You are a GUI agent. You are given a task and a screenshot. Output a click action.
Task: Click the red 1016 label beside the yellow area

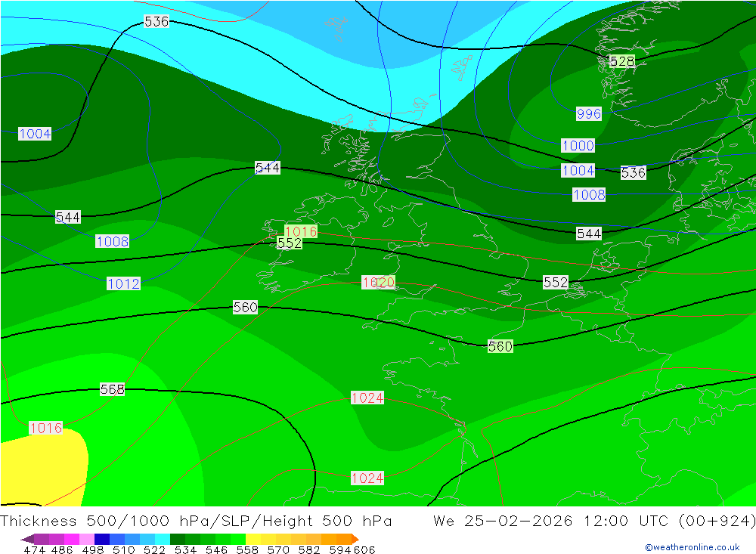[x=46, y=428]
